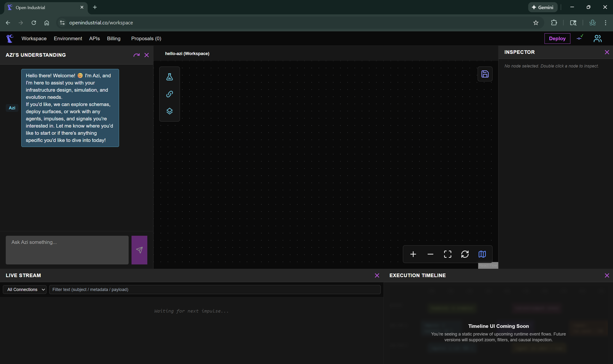This screenshot has height=364, width=613.
Task: Select the Open Industrial browser tab
Action: 46,8
